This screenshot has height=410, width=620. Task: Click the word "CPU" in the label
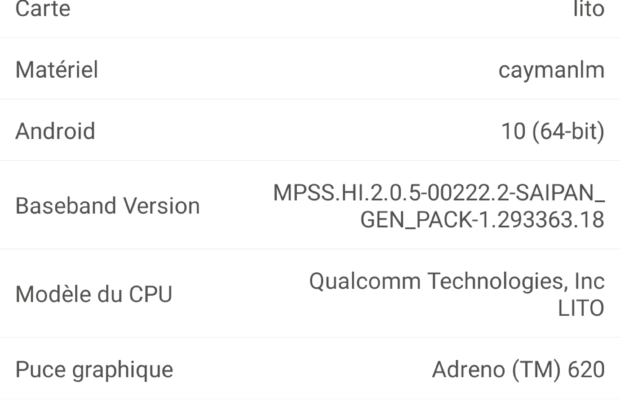coord(150,295)
